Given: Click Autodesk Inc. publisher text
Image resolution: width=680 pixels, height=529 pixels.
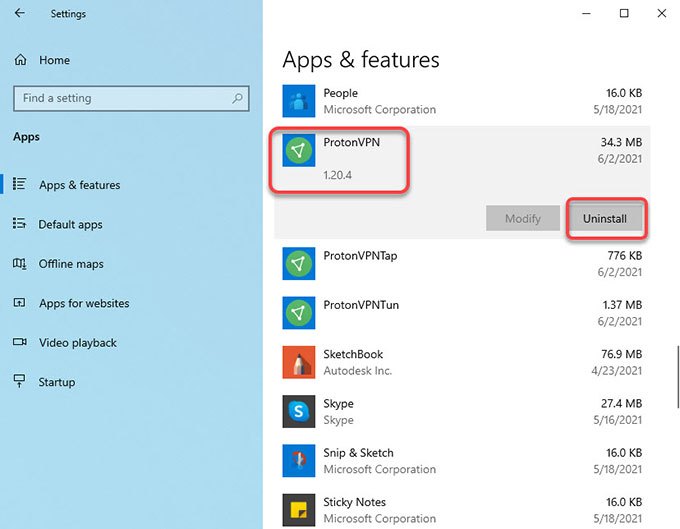Looking at the screenshot, I should pyautogui.click(x=357, y=371).
